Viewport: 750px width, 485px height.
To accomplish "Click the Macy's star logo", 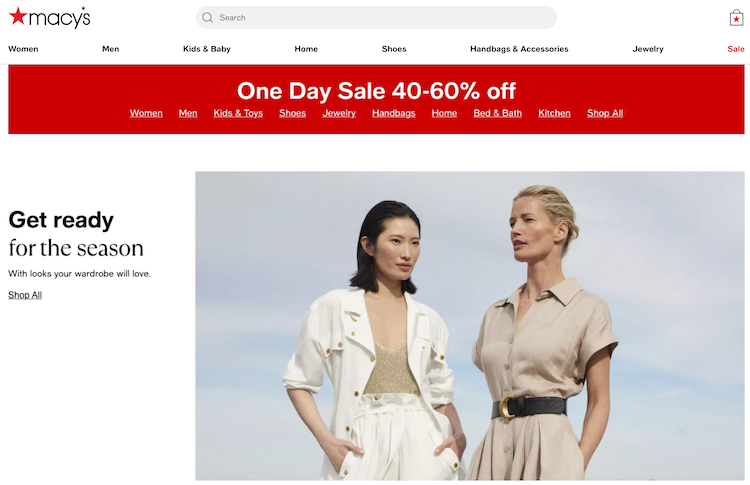I will click(49, 17).
